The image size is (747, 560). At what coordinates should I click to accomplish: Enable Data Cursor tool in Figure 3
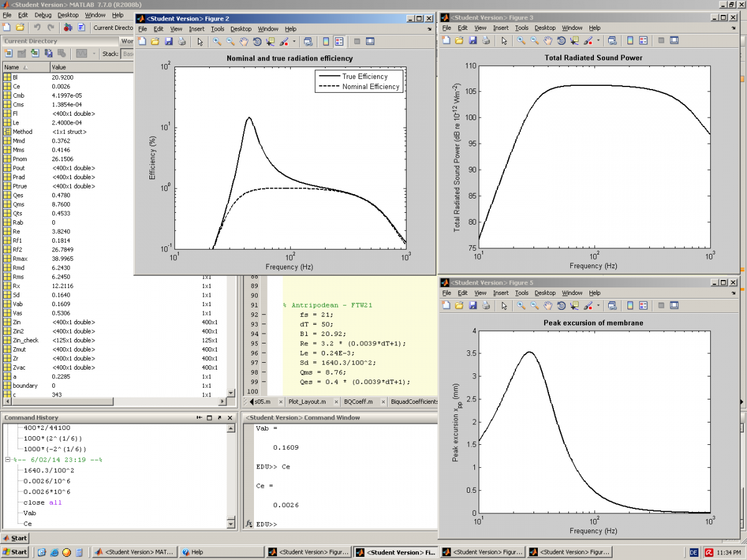574,40
